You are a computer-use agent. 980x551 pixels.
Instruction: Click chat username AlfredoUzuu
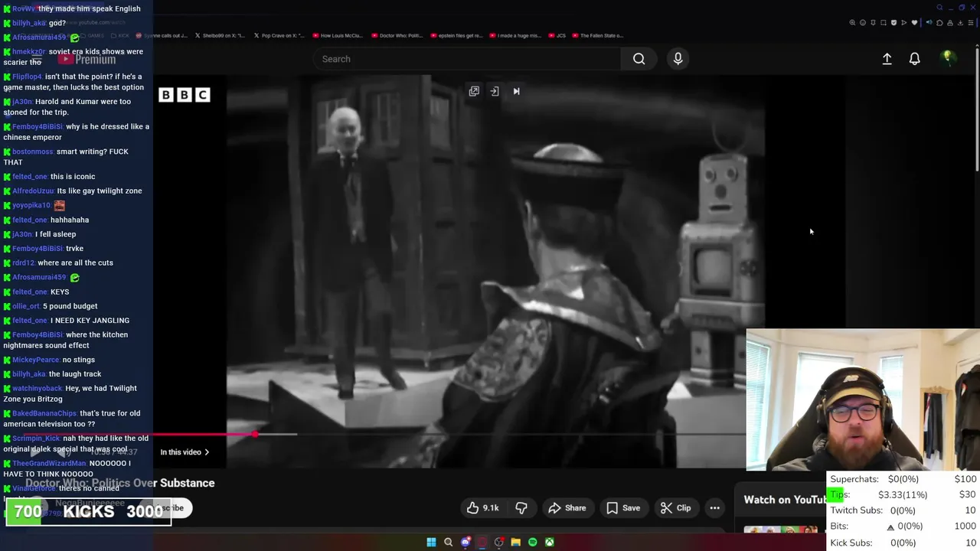click(x=33, y=191)
